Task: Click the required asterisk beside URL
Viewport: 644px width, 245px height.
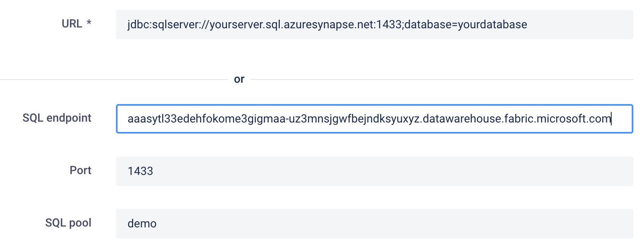Action: point(89,23)
